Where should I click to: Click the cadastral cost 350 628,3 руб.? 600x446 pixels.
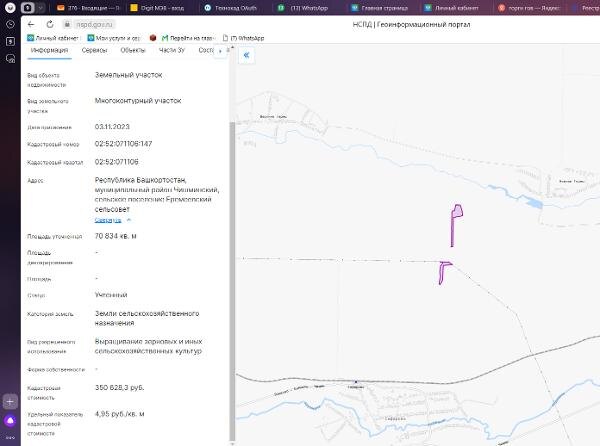119,387
